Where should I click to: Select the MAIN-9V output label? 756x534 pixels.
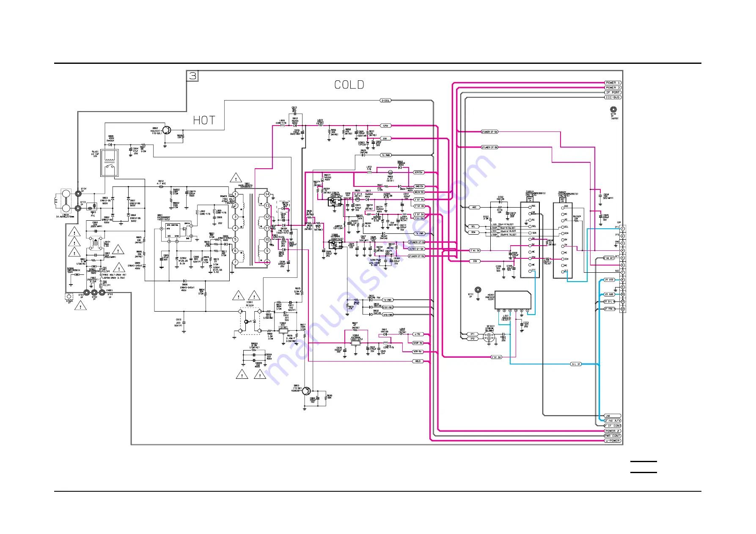(x=419, y=192)
